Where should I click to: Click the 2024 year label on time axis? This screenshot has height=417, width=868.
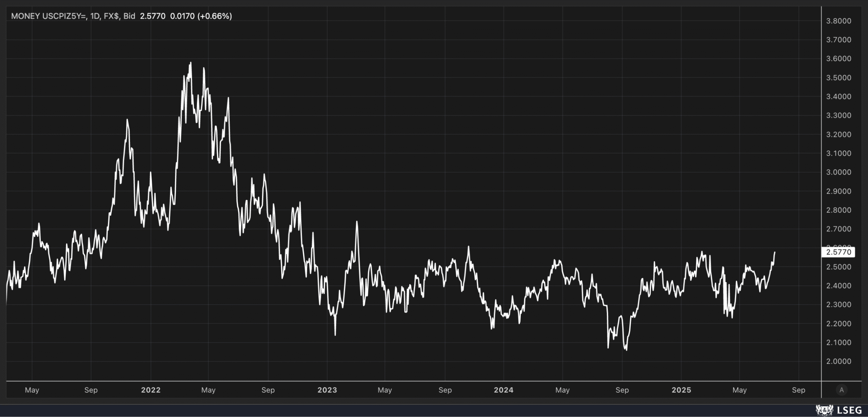coord(504,390)
